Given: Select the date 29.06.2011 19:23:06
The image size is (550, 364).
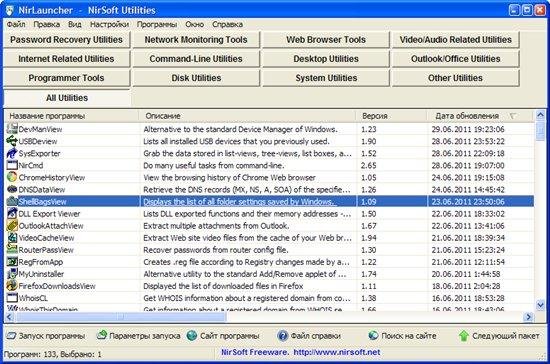Looking at the screenshot, I should [468, 129].
